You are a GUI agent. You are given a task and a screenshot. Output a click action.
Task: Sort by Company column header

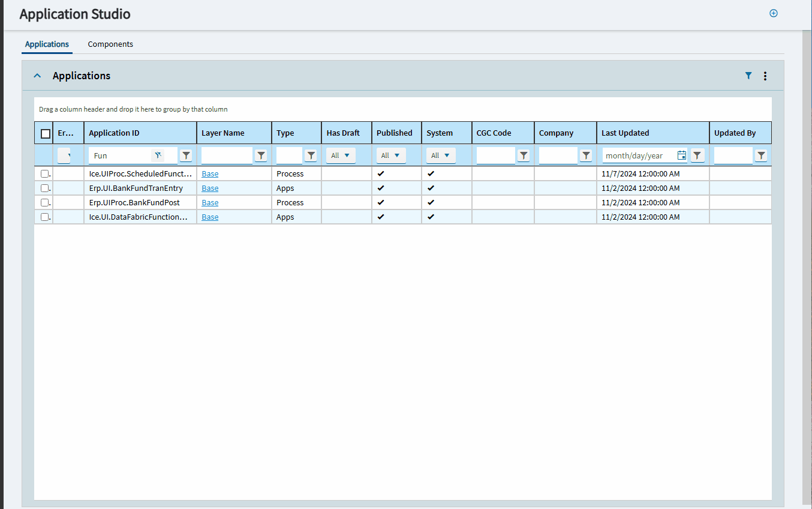point(565,133)
